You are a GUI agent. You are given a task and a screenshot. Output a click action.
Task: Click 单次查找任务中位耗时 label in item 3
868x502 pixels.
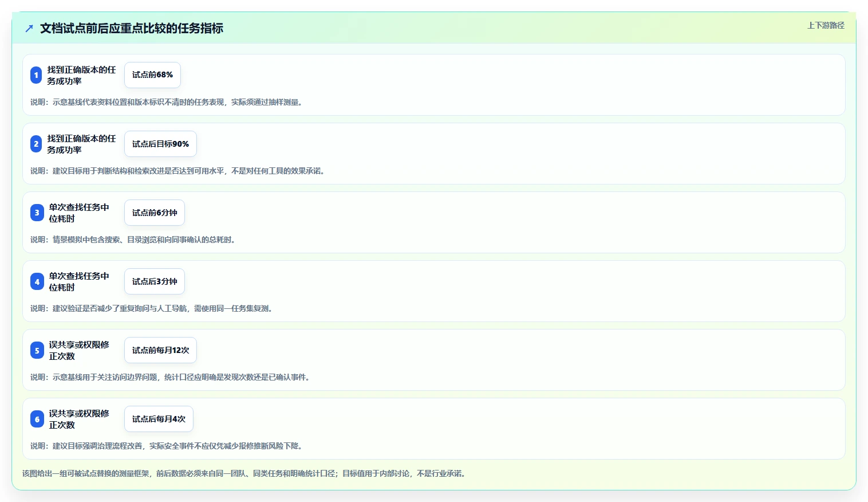point(79,213)
